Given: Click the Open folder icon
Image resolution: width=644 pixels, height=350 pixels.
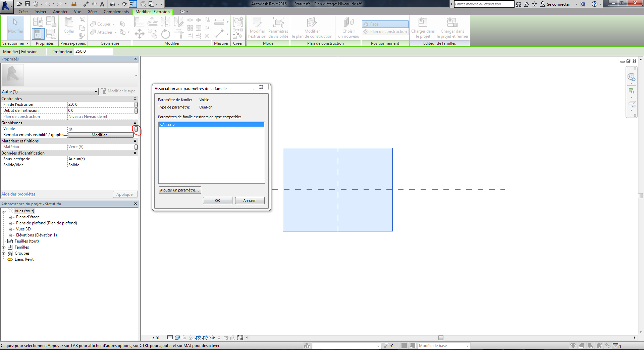Looking at the screenshot, I should coord(19,4).
